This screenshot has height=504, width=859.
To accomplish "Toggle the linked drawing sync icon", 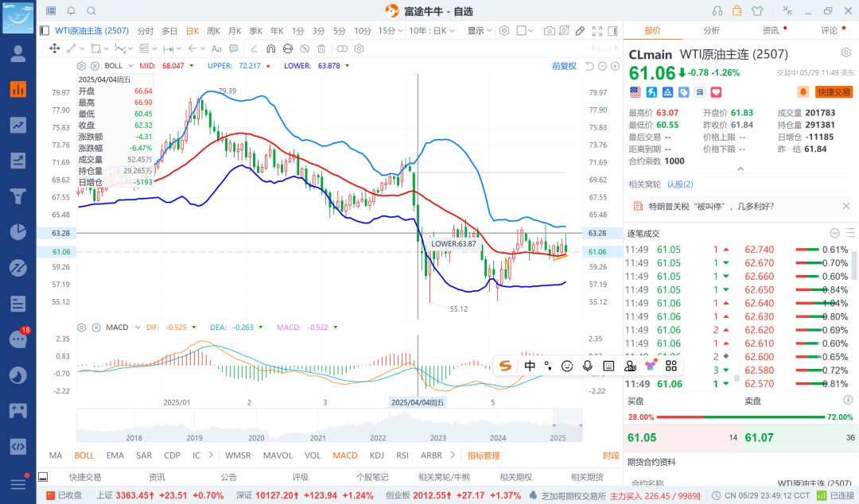I will [x=342, y=48].
